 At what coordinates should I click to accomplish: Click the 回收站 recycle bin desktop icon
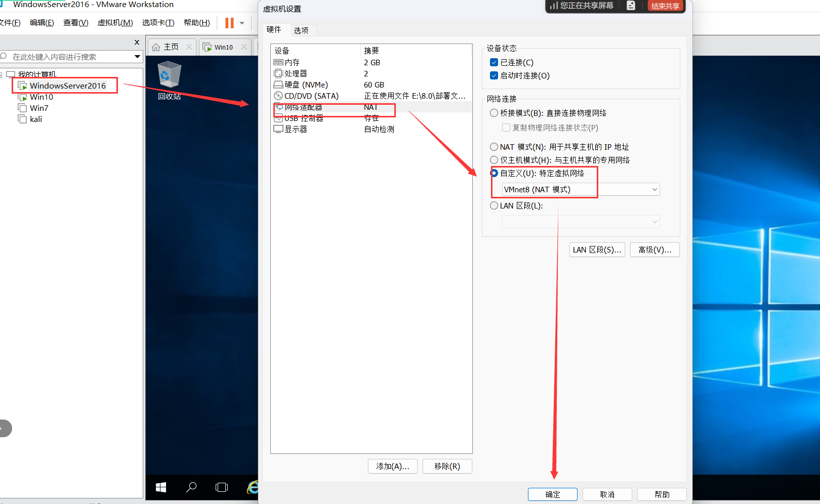tap(169, 81)
